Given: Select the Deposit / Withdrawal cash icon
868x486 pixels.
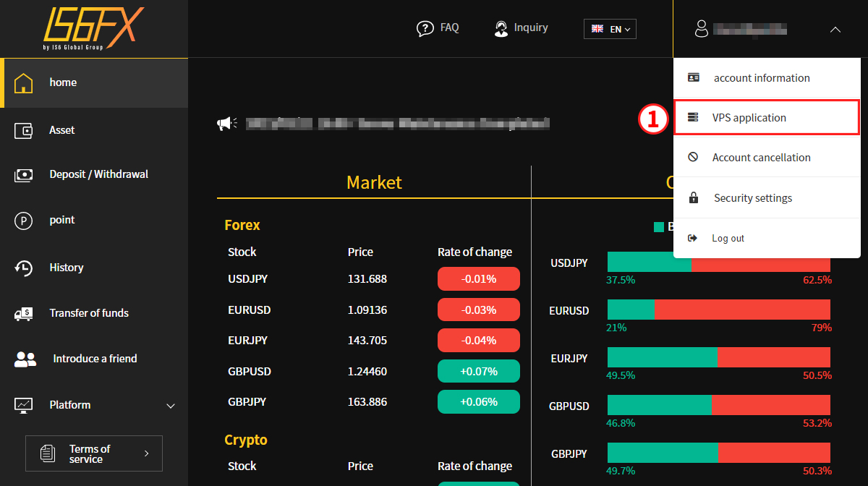Looking at the screenshot, I should point(24,174).
